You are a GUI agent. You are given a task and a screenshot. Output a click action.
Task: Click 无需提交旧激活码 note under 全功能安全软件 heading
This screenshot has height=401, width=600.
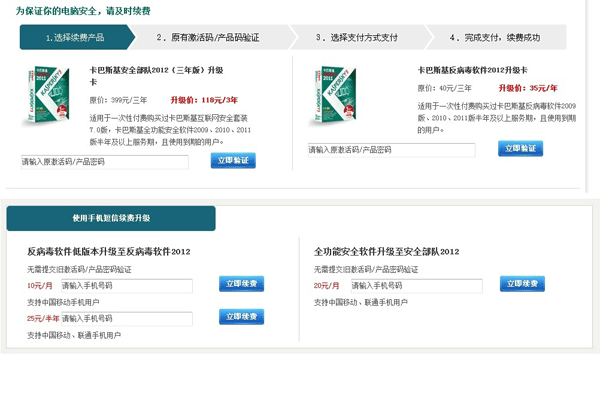[366, 270]
